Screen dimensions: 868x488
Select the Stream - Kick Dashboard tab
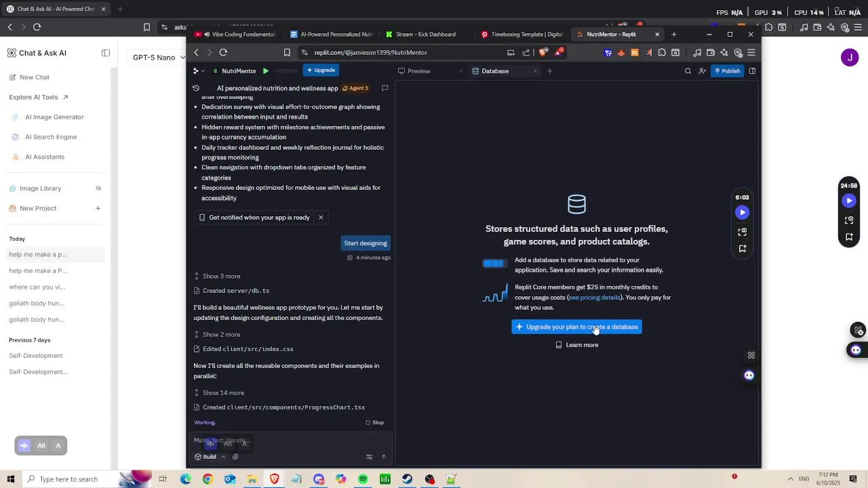pos(427,34)
